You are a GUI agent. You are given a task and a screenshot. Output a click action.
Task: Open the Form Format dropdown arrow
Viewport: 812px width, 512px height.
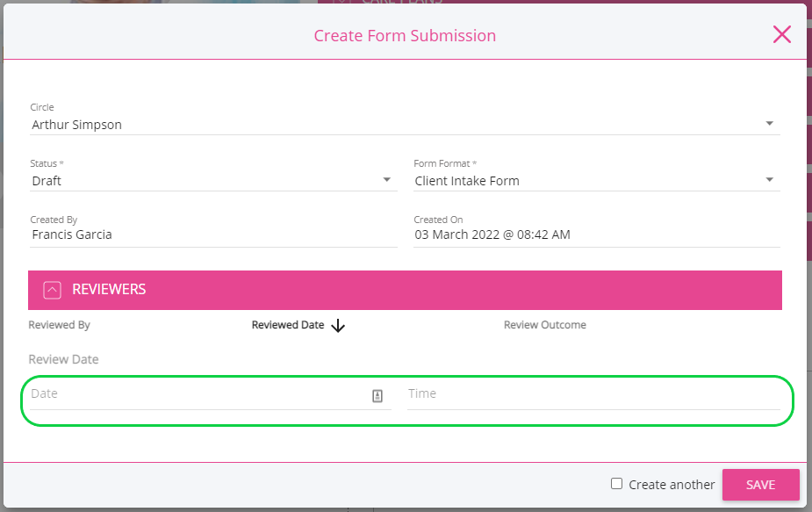coord(769,180)
